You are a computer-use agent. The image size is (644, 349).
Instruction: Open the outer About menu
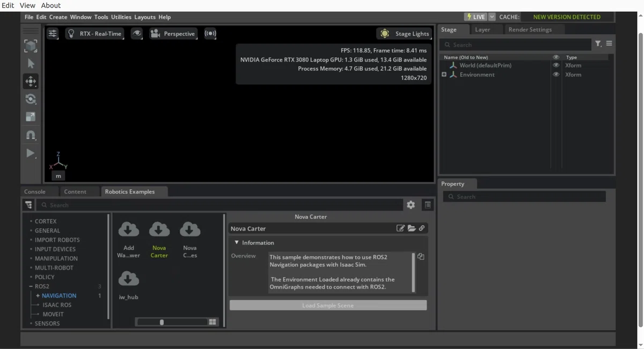click(x=51, y=5)
